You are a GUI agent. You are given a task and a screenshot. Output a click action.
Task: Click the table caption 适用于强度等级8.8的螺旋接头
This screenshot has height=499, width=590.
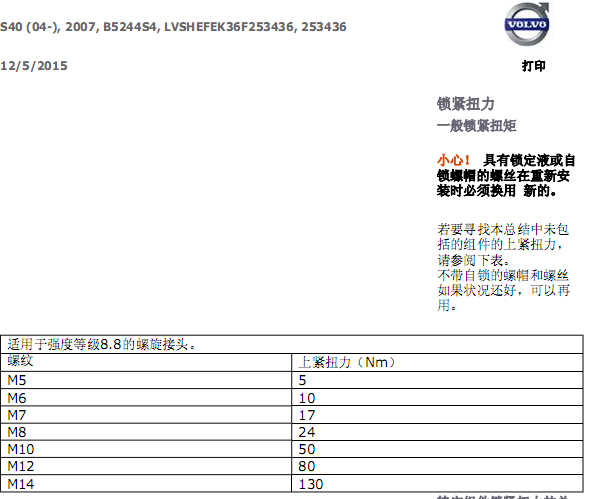102,344
